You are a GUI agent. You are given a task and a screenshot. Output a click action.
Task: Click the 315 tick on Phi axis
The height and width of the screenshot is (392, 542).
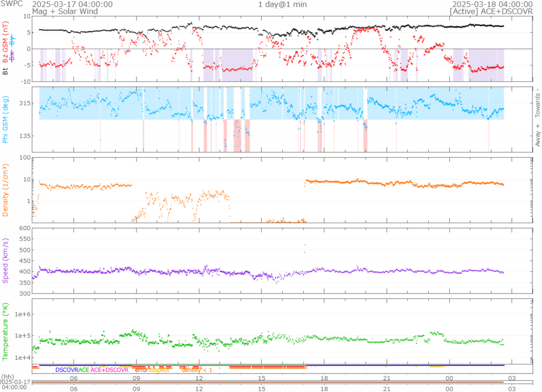[25, 103]
